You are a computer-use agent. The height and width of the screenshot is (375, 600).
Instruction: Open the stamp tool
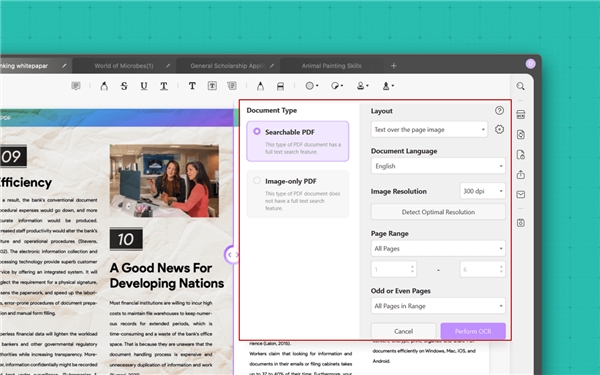pos(362,86)
